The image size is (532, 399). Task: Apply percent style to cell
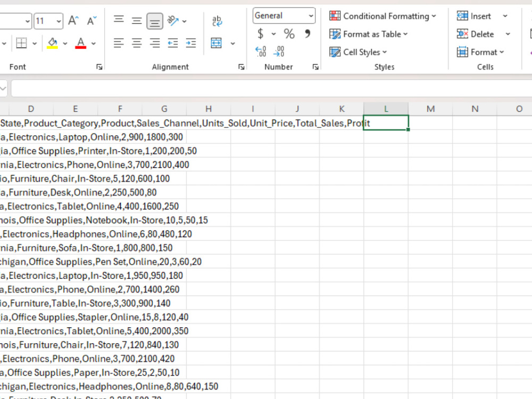(289, 34)
